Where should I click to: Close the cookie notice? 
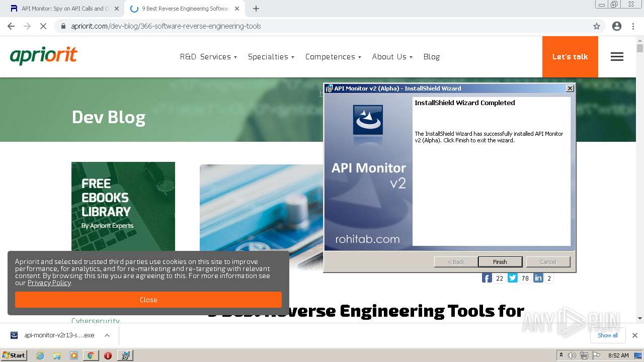(x=148, y=300)
